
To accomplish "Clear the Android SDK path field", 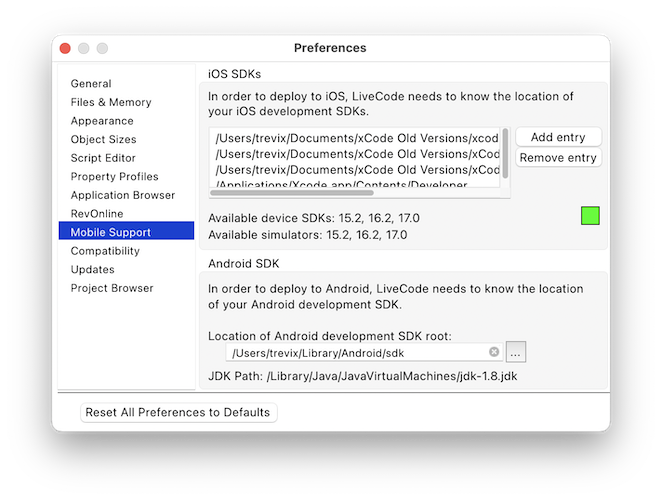I will click(494, 352).
